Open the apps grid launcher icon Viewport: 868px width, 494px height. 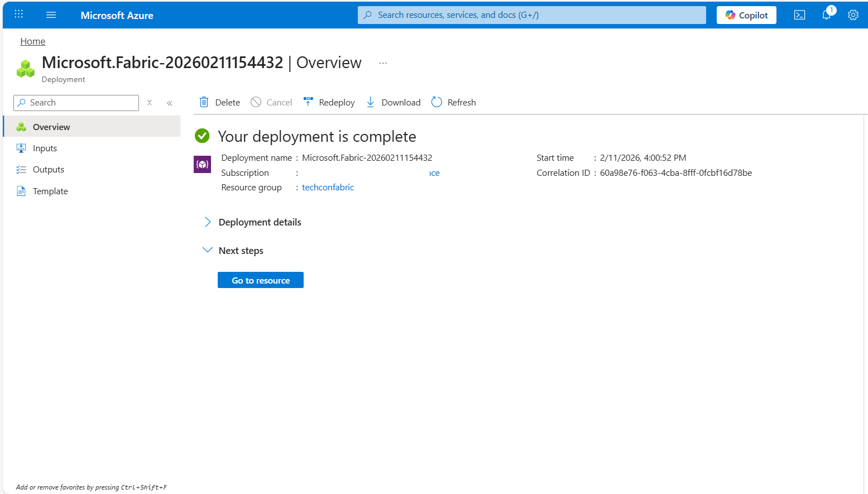(x=19, y=15)
